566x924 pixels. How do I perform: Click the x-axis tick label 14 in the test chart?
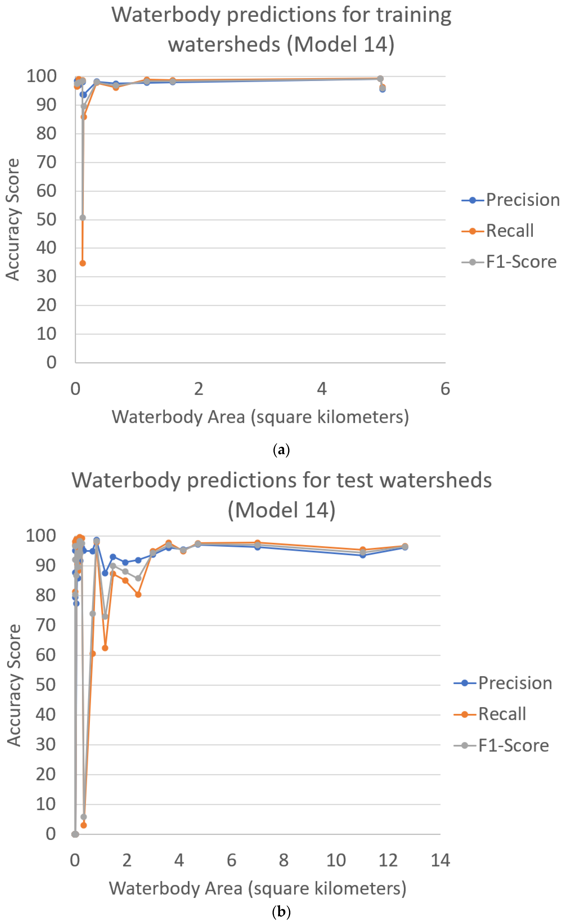[x=440, y=860]
